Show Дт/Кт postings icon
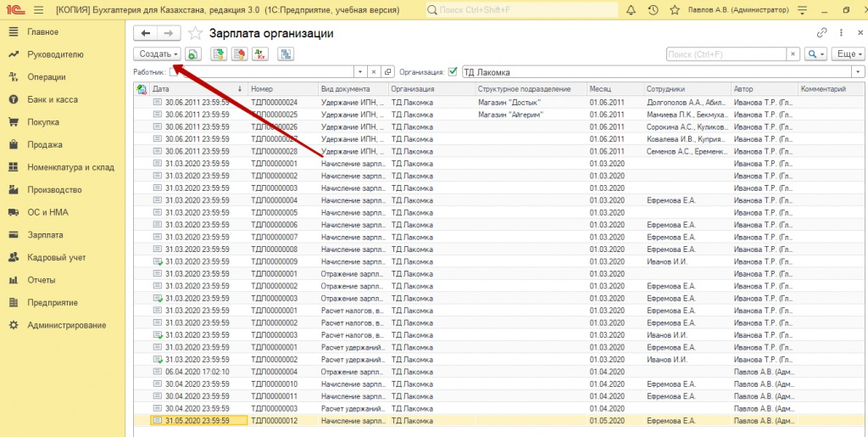 (x=259, y=53)
